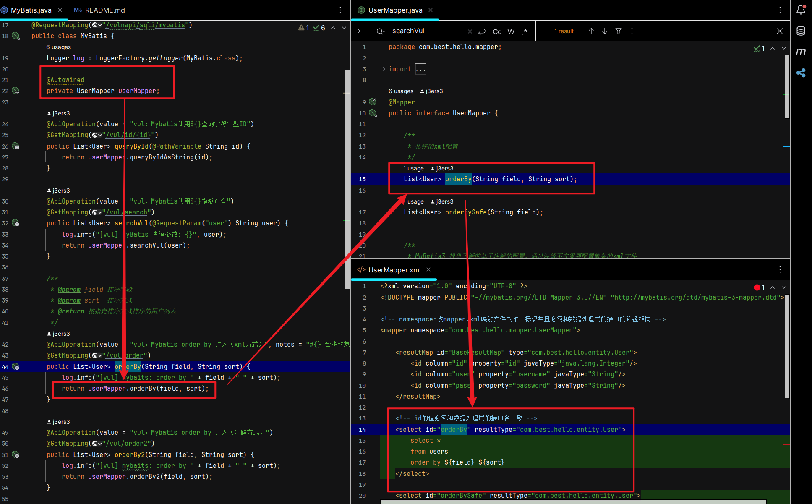This screenshot has height=504, width=812.
Task: Go to the next search occurrence arrow
Action: [605, 31]
